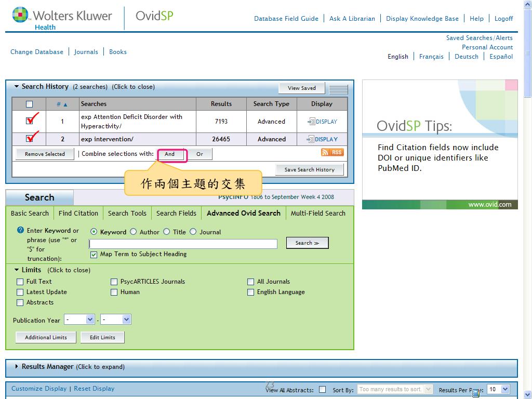Combine selections with And
The width and height of the screenshot is (532, 399).
[x=170, y=154]
